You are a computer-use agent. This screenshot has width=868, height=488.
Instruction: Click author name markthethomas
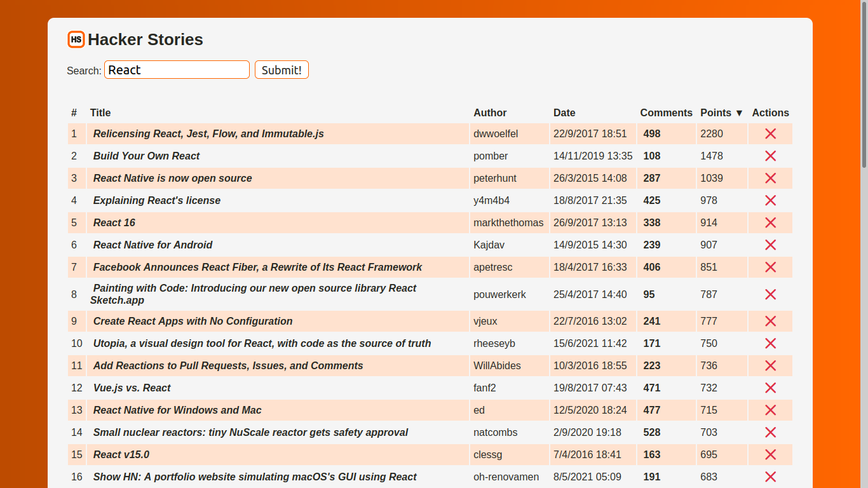(508, 222)
